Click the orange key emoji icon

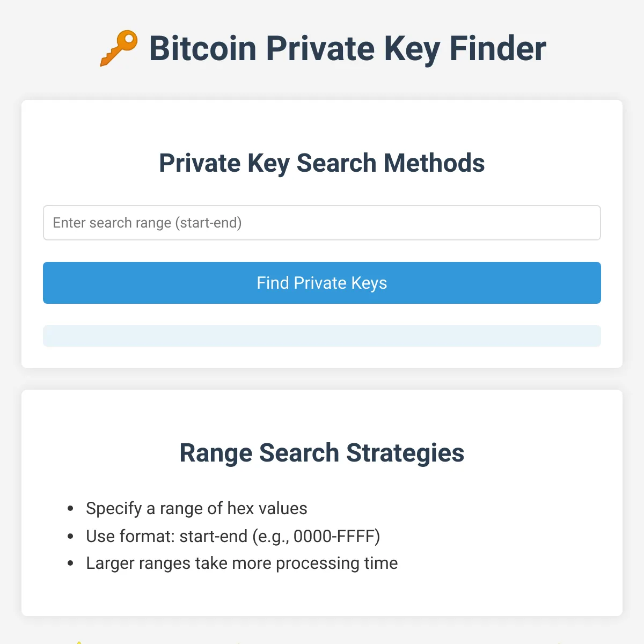119,48
